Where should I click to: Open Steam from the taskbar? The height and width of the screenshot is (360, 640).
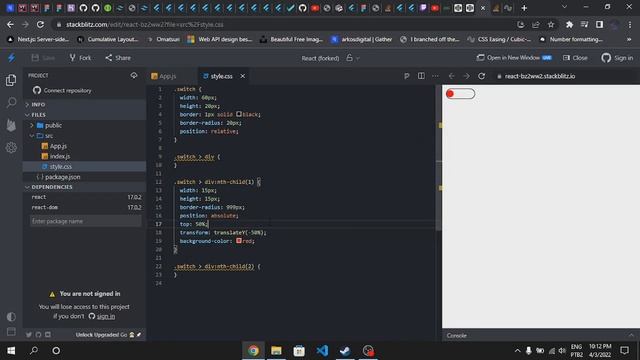(x=345, y=351)
